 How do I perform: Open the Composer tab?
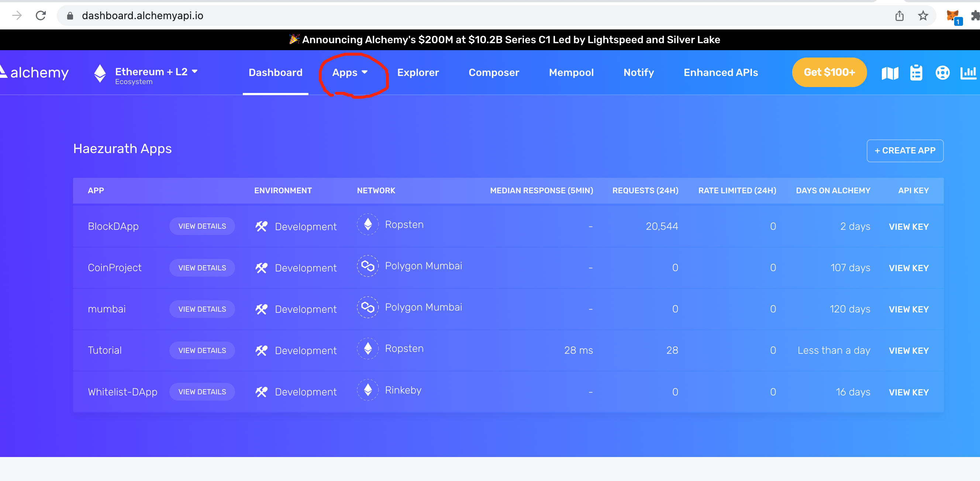tap(494, 72)
